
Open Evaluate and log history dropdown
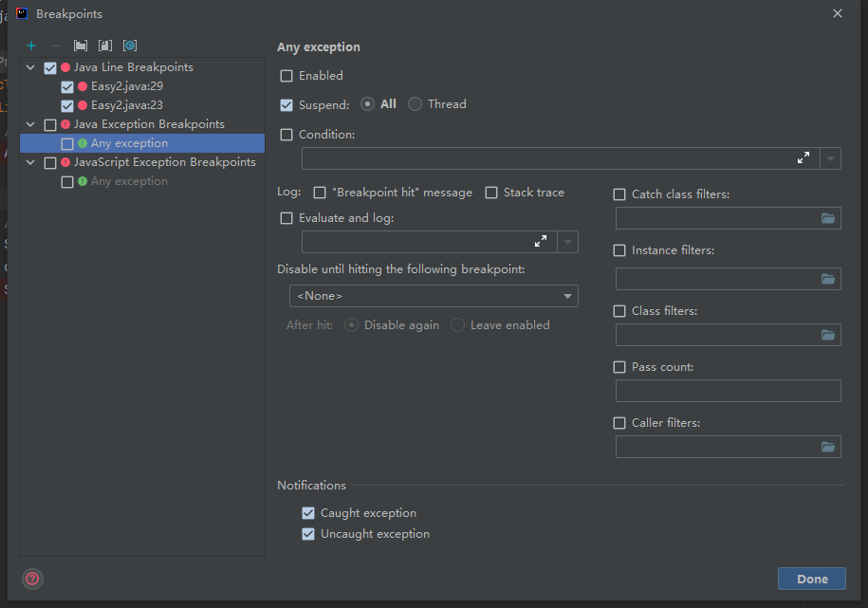[567, 242]
